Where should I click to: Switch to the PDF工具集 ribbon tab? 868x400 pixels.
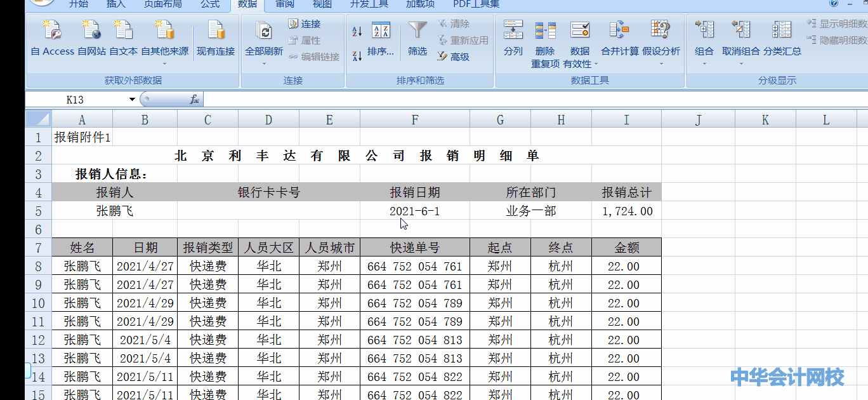476,4
